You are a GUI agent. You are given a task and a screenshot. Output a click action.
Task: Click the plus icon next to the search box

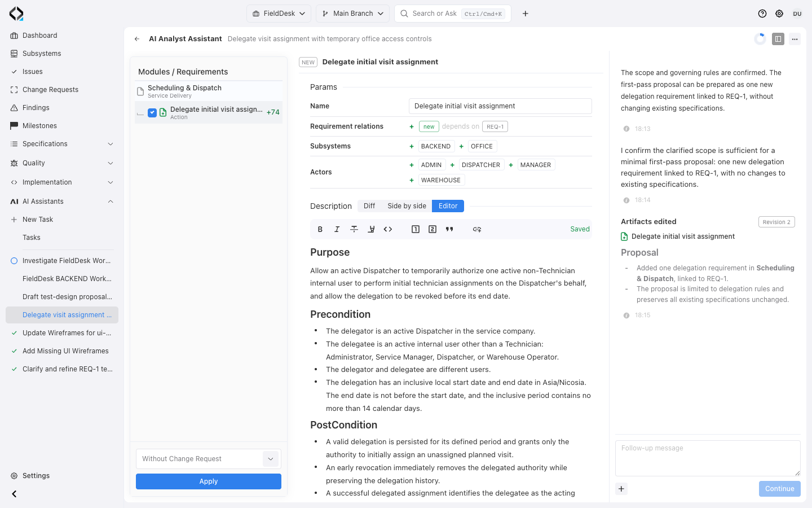(x=526, y=14)
